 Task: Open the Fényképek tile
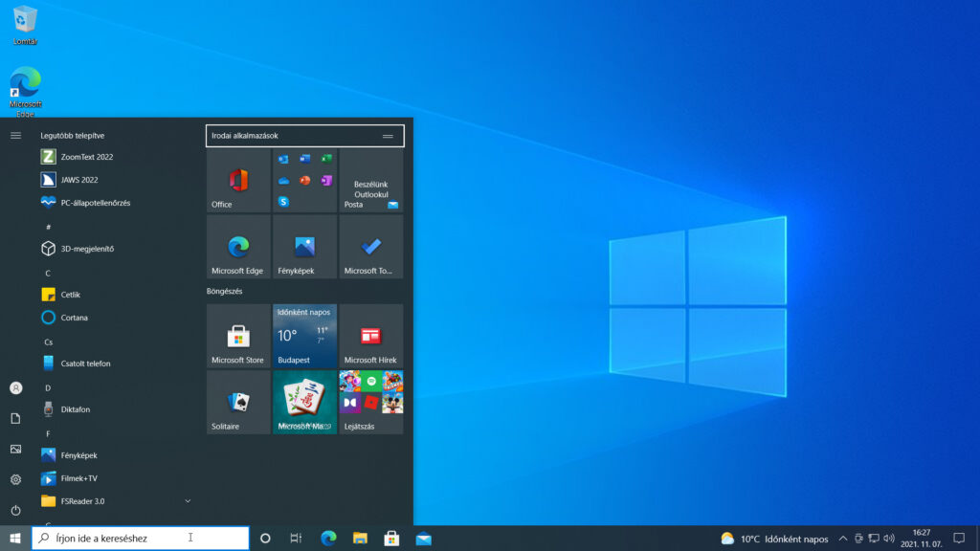(305, 247)
